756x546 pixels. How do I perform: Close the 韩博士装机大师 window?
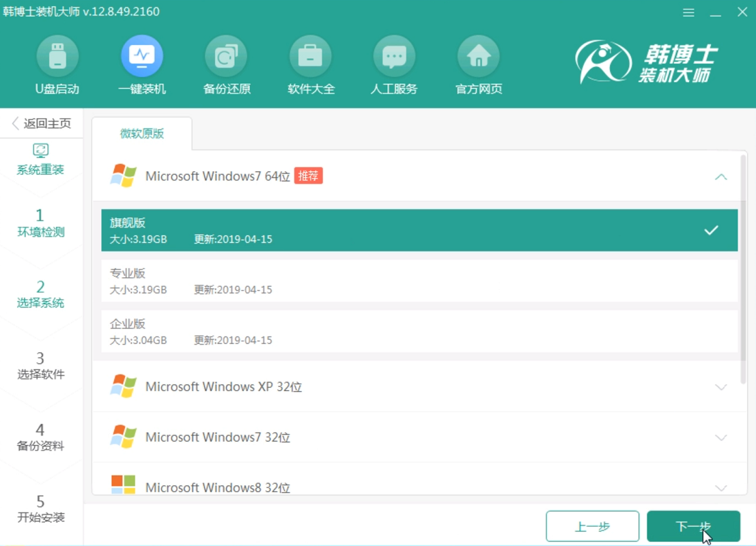pyautogui.click(x=742, y=12)
